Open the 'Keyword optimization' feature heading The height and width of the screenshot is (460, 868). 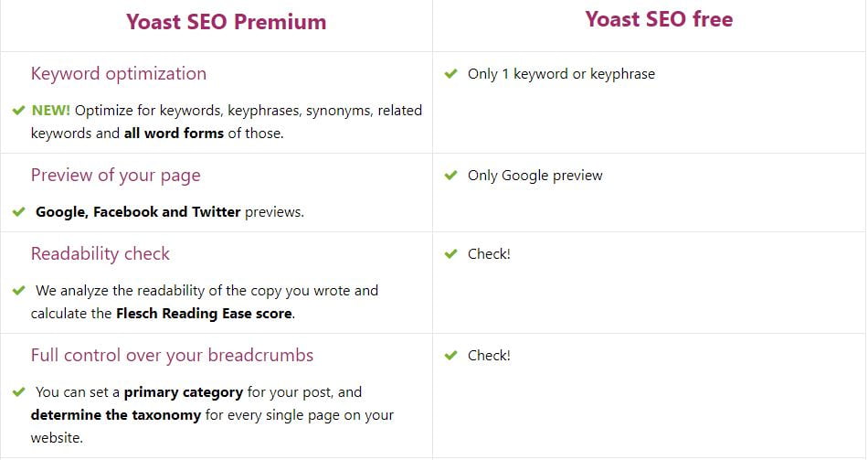(119, 74)
